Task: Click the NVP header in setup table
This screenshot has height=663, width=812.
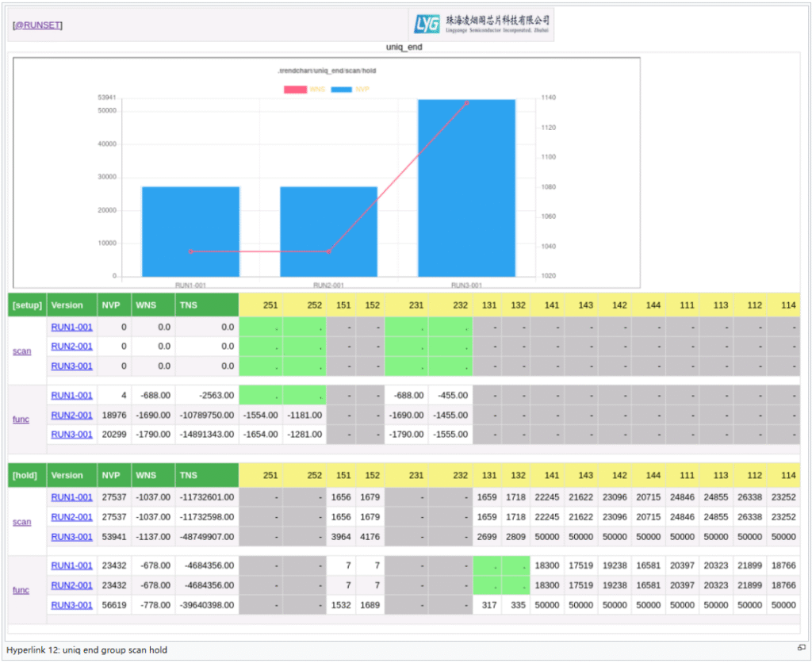Action: click(x=110, y=305)
